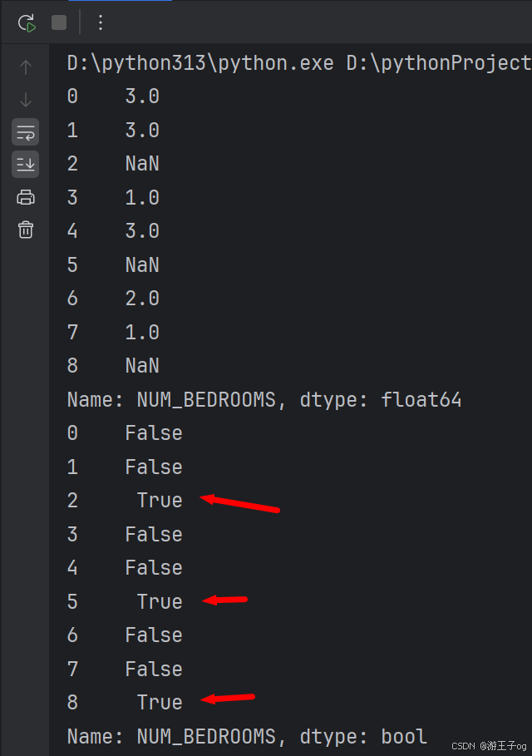Click the python.exe command path line
This screenshot has height=756, width=532.
point(299,63)
